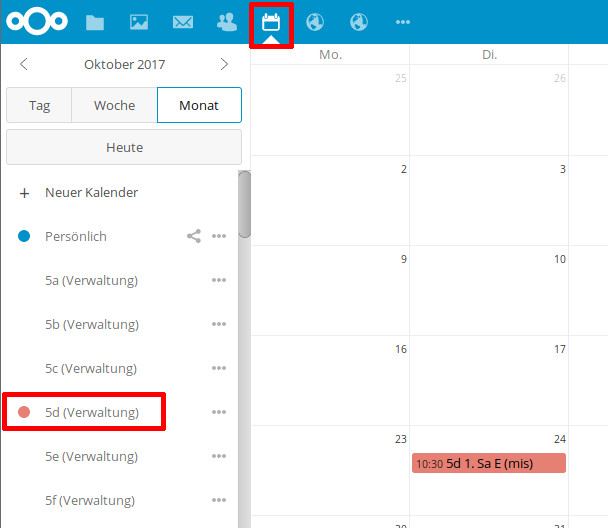The height and width of the screenshot is (528, 608).
Task: Open the options menu for 5d (Verwaltung)
Action: pyautogui.click(x=219, y=412)
